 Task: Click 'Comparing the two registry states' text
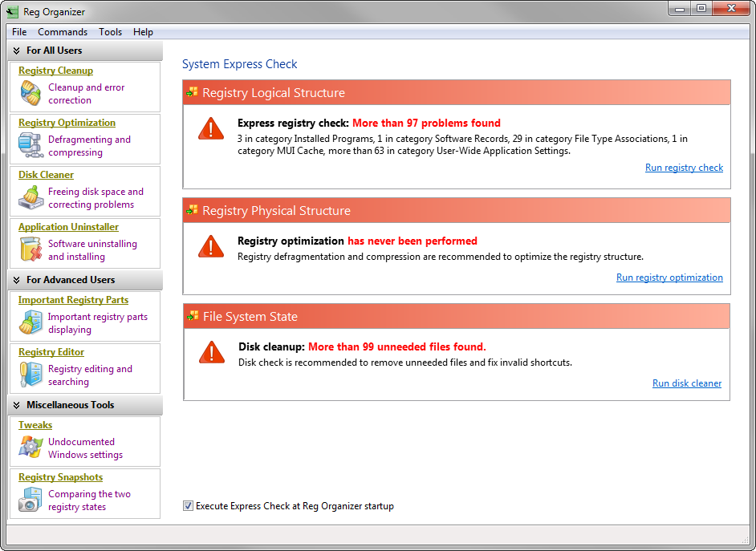pos(89,500)
